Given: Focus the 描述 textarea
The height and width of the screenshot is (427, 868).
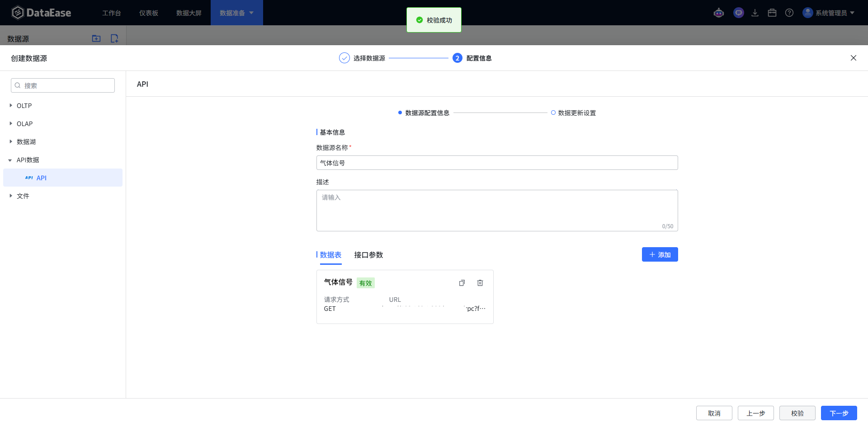Looking at the screenshot, I should (x=497, y=211).
